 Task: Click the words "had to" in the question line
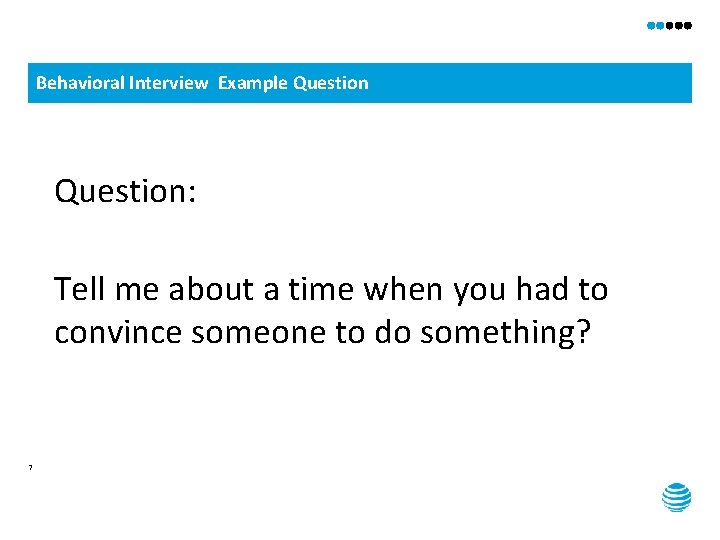click(x=562, y=289)
